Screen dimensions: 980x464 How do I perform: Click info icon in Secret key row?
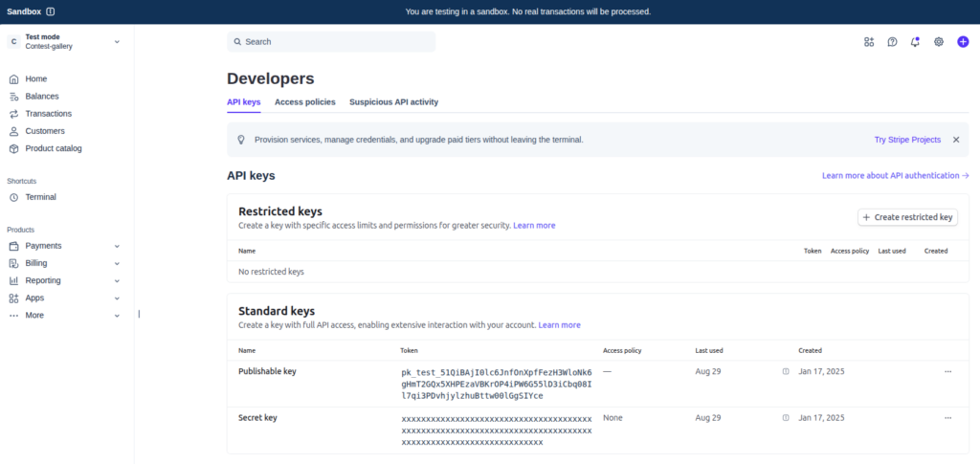(x=786, y=418)
